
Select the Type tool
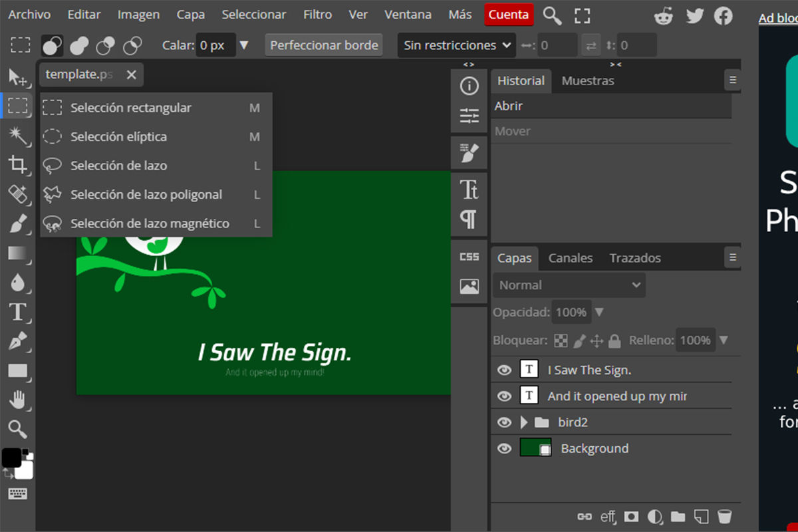(x=17, y=311)
